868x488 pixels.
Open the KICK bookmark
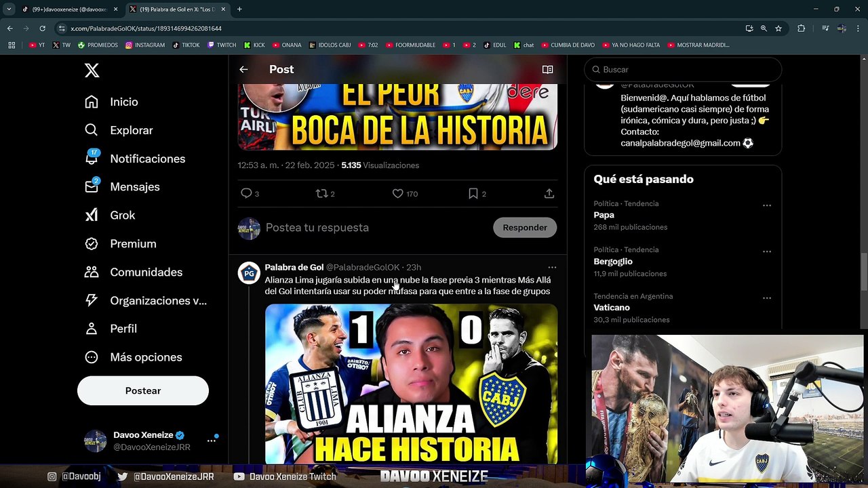254,45
